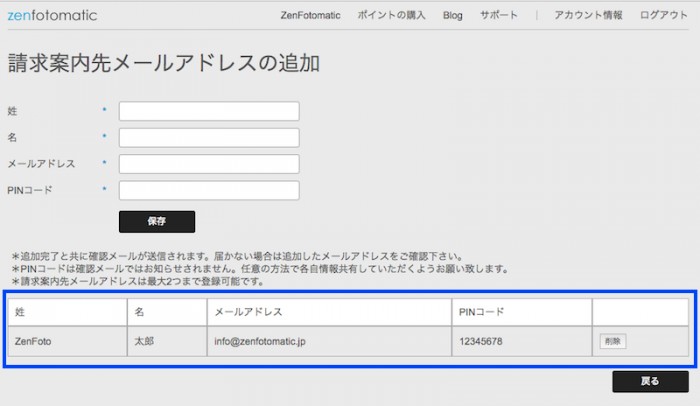This screenshot has width=700, height=406.
Task: Click the 保存 button
Action: coord(157,222)
